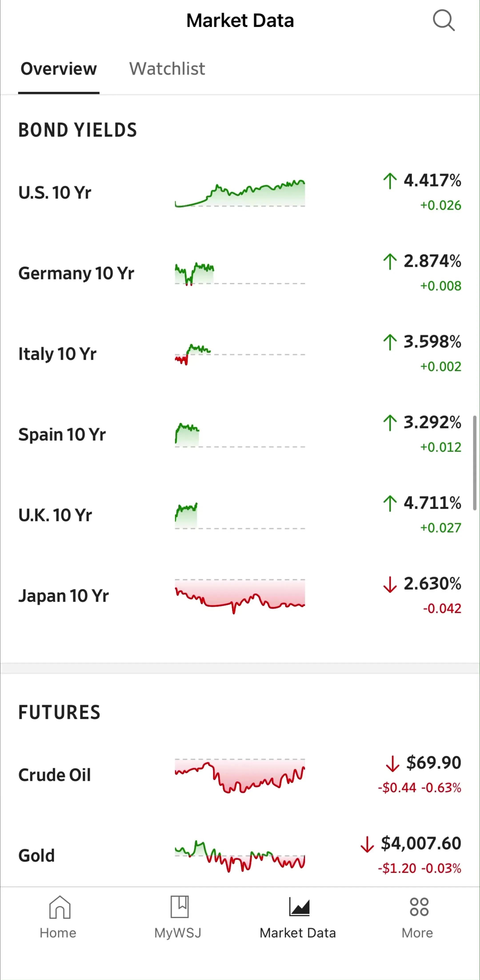Select the Overview tab

coord(59,69)
